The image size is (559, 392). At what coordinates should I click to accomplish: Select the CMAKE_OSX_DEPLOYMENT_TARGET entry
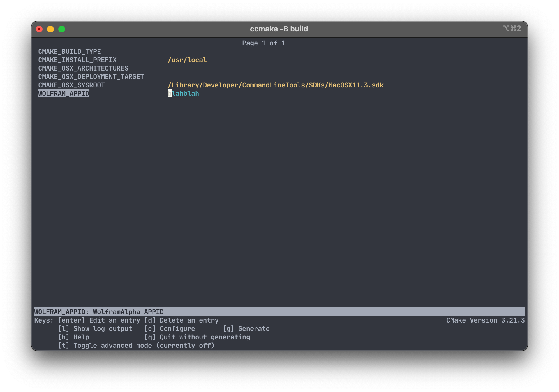coord(91,77)
